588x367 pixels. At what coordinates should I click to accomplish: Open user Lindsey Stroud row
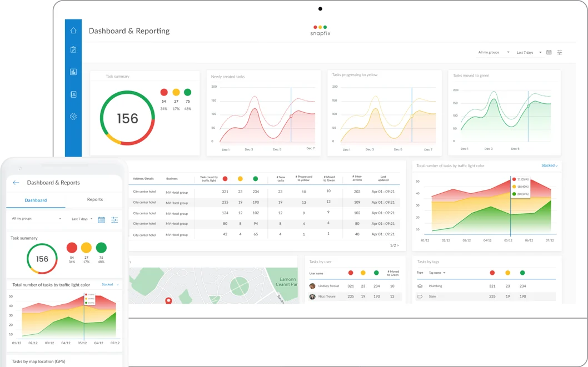(355, 286)
